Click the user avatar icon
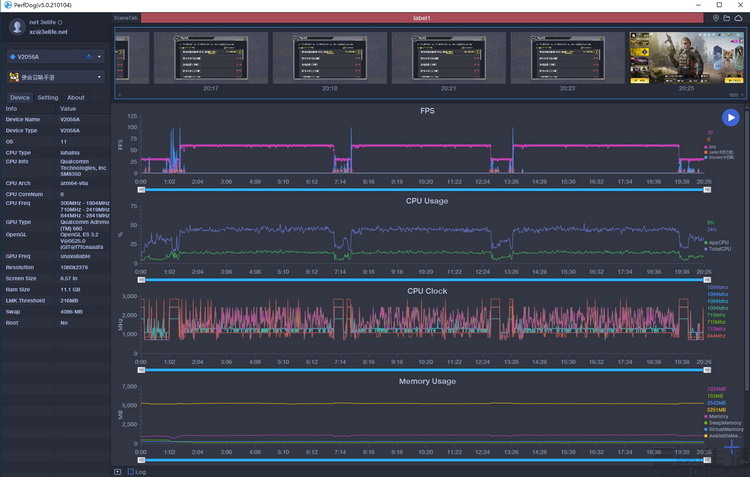Image resolution: width=750 pixels, height=477 pixels. [17, 27]
